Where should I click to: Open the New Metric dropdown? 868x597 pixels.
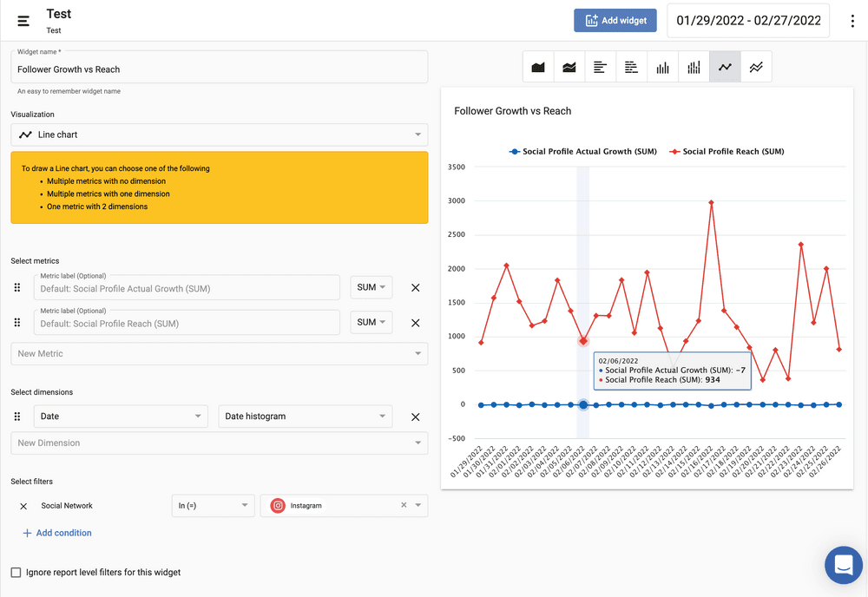point(219,354)
